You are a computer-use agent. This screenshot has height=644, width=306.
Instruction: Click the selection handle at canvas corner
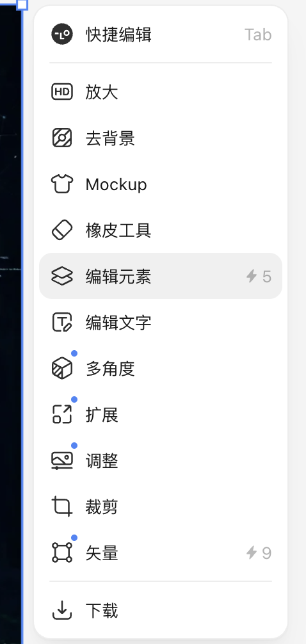[x=22, y=4]
